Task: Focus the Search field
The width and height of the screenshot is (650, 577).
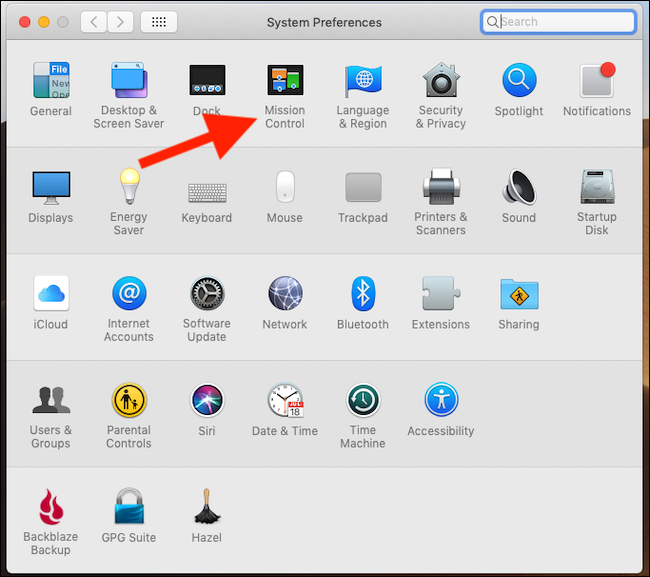Action: click(558, 22)
